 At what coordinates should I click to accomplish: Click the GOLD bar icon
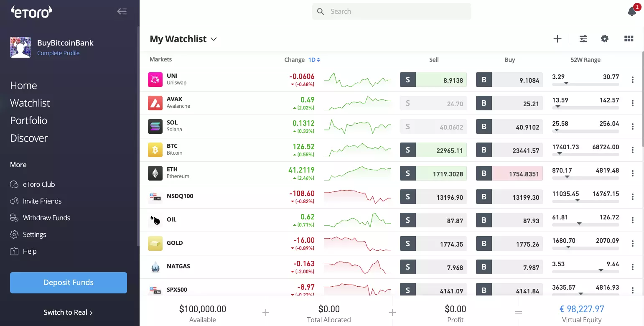tap(155, 243)
